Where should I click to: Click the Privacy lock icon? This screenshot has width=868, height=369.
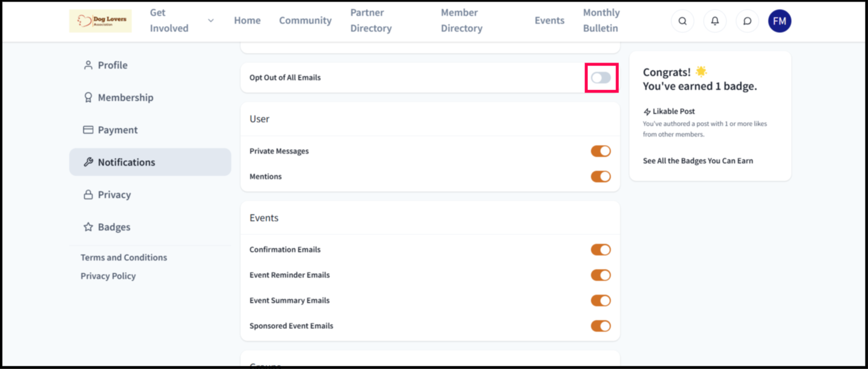[x=88, y=195]
